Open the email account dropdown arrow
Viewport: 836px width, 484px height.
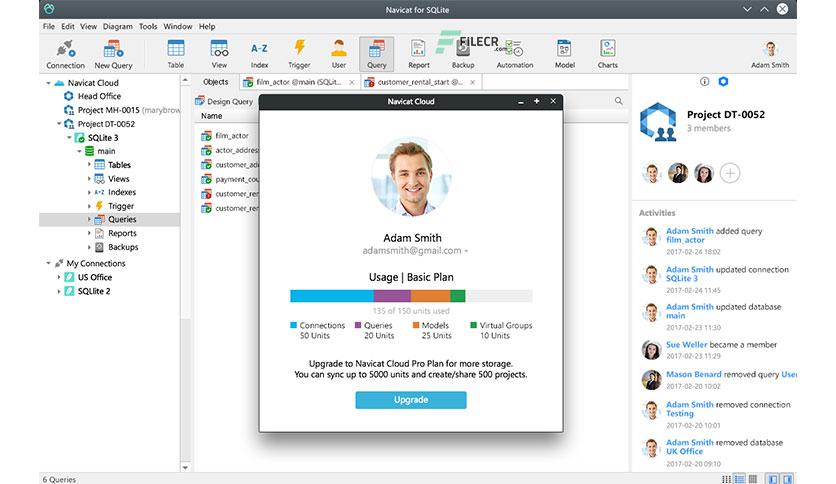pos(467,251)
